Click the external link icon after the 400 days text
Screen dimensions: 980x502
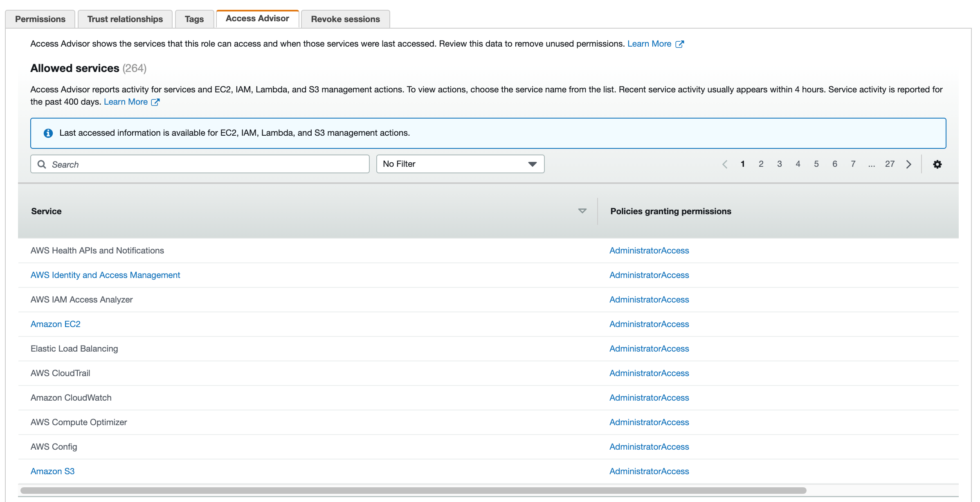pos(155,102)
